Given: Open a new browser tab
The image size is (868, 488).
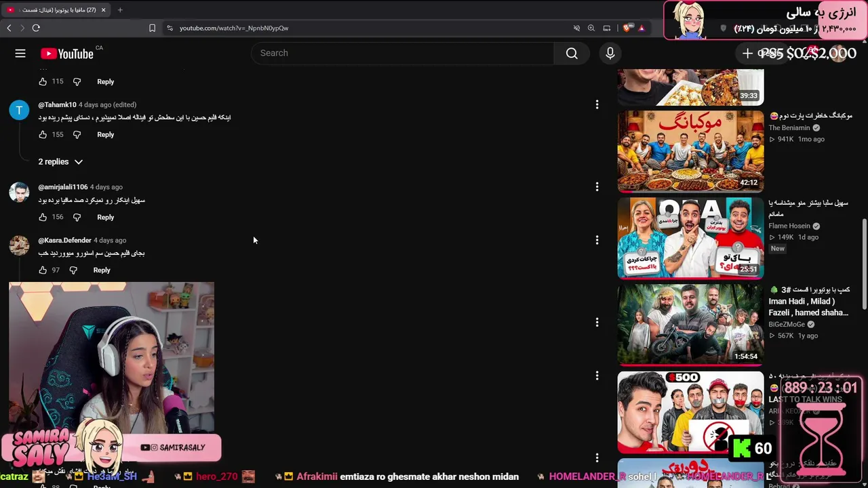Looking at the screenshot, I should tap(120, 9).
